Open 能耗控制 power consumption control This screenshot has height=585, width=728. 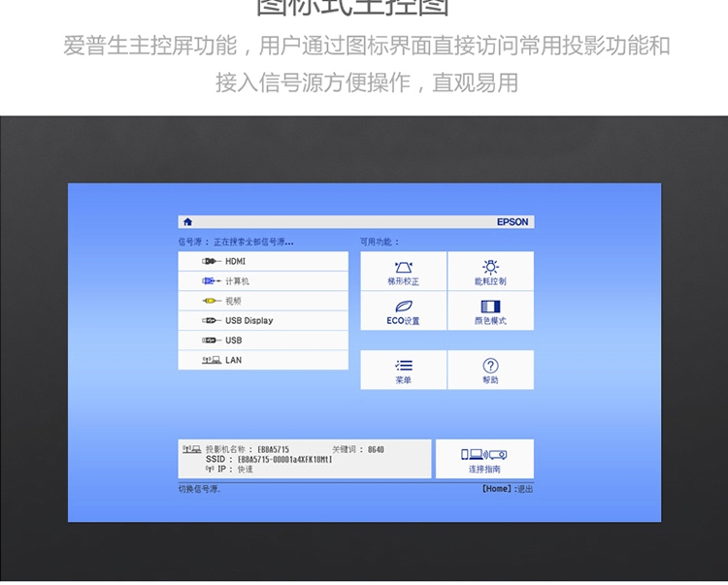coord(490,272)
